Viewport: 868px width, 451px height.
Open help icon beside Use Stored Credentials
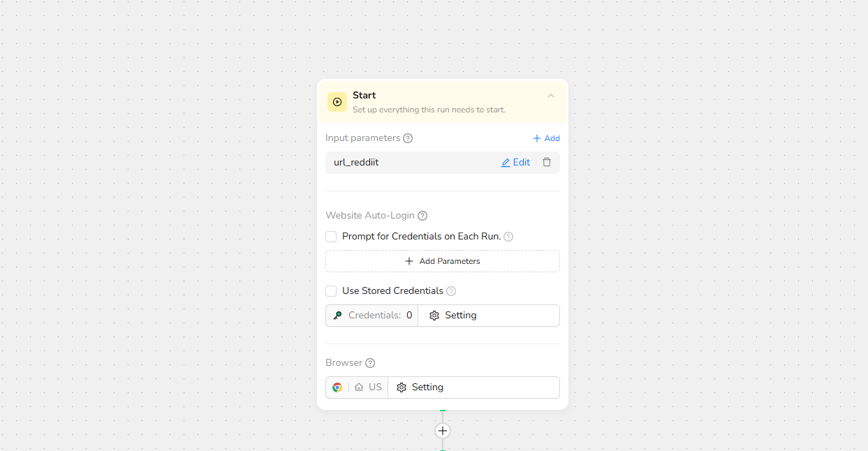451,291
